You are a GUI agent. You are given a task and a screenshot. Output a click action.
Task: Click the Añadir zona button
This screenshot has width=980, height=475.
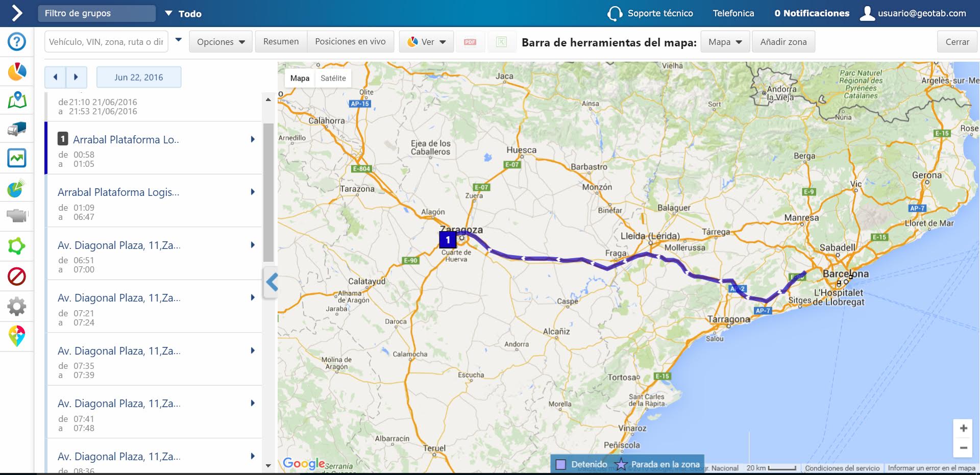783,42
